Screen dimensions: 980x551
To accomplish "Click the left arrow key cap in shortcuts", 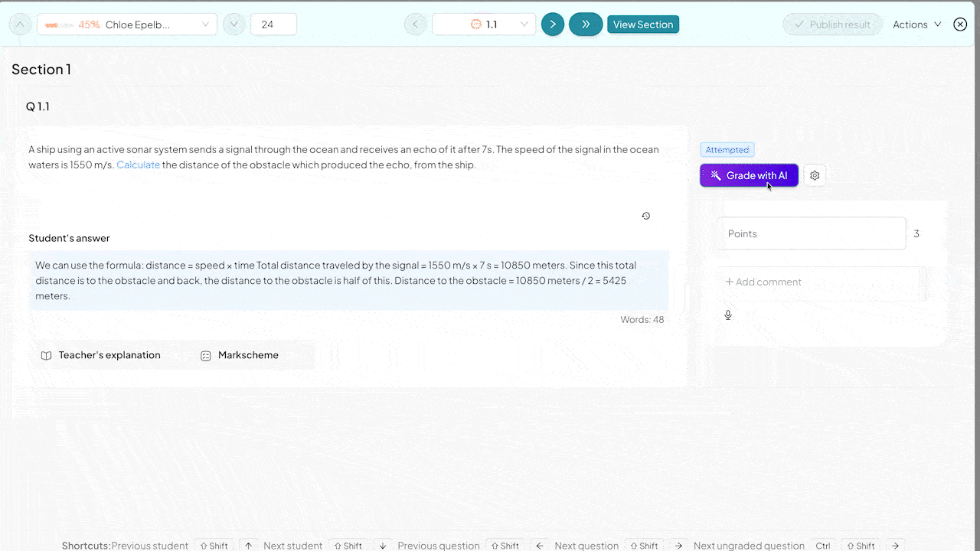I will [x=539, y=546].
